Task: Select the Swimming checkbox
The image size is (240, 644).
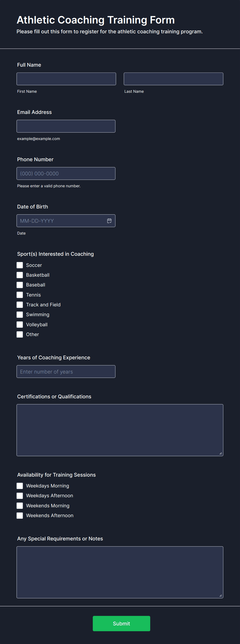Action: 20,314
